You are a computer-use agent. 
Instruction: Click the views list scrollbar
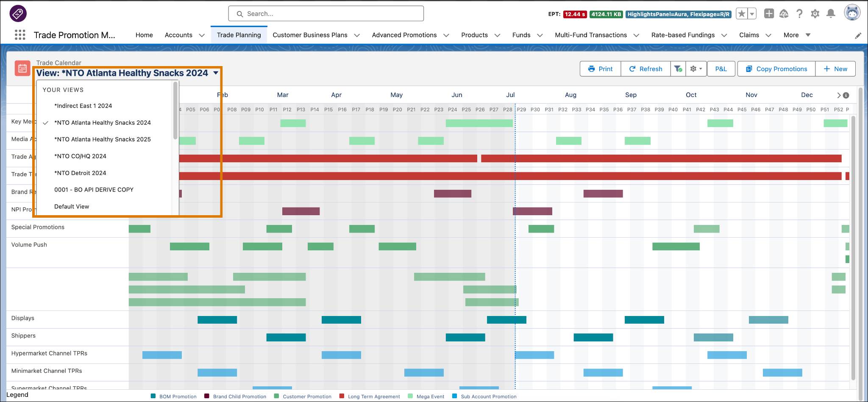pos(175,111)
